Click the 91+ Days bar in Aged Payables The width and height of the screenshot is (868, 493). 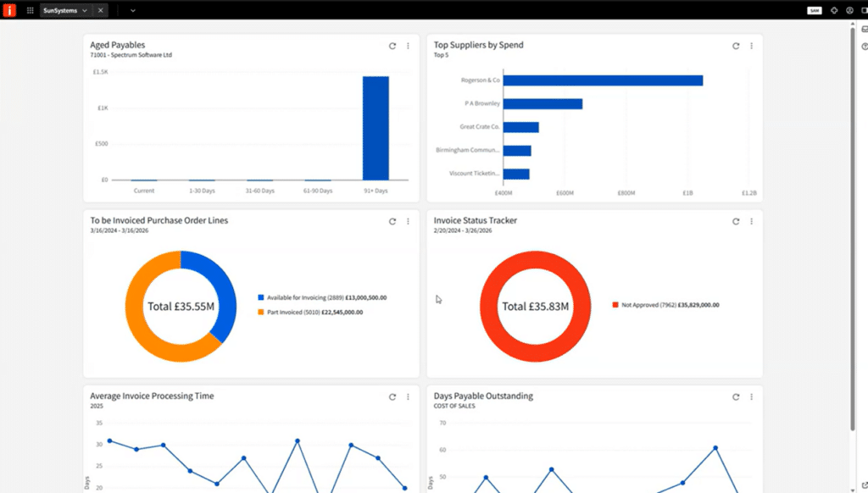pyautogui.click(x=376, y=128)
